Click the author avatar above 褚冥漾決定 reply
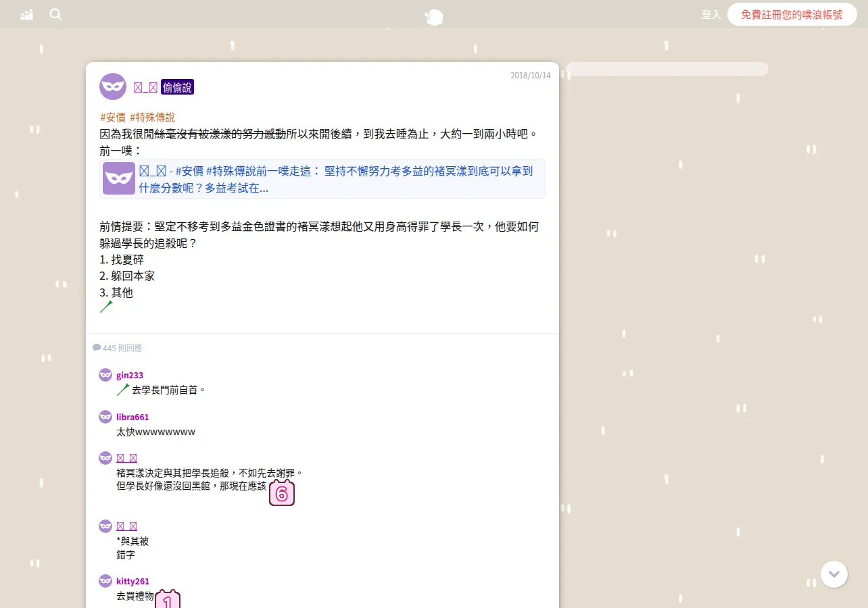 [105, 458]
